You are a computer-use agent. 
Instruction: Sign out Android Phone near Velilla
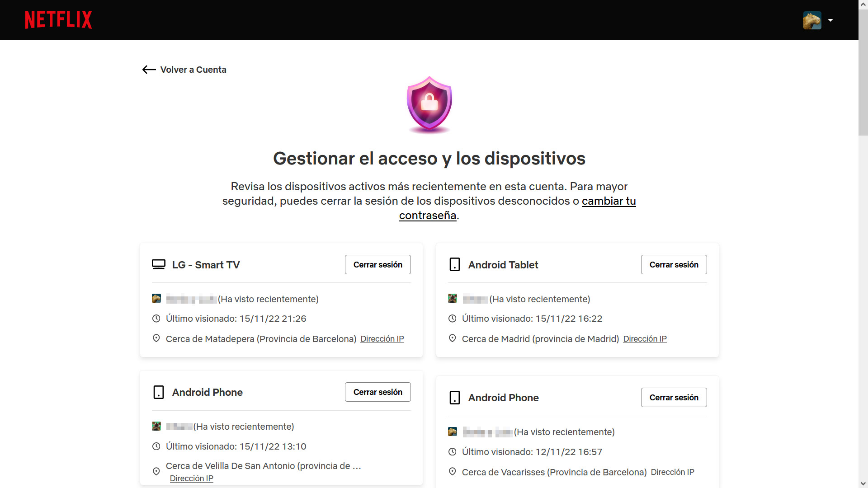tap(377, 392)
